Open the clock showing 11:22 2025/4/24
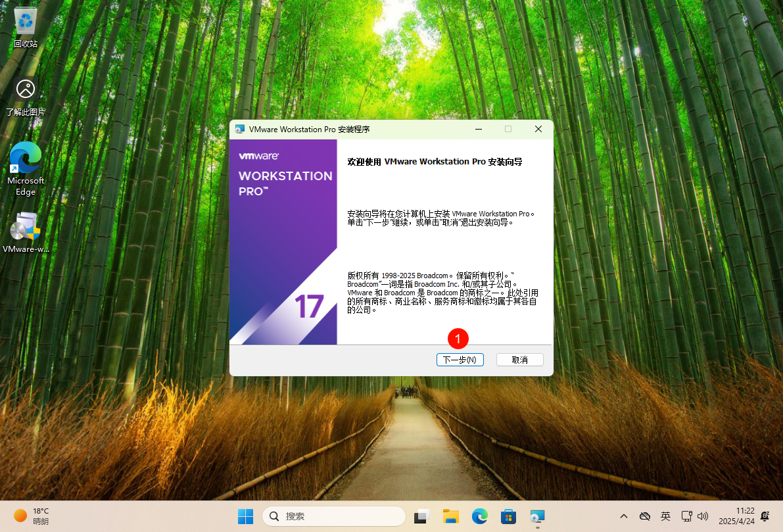The height and width of the screenshot is (532, 783). click(x=736, y=516)
